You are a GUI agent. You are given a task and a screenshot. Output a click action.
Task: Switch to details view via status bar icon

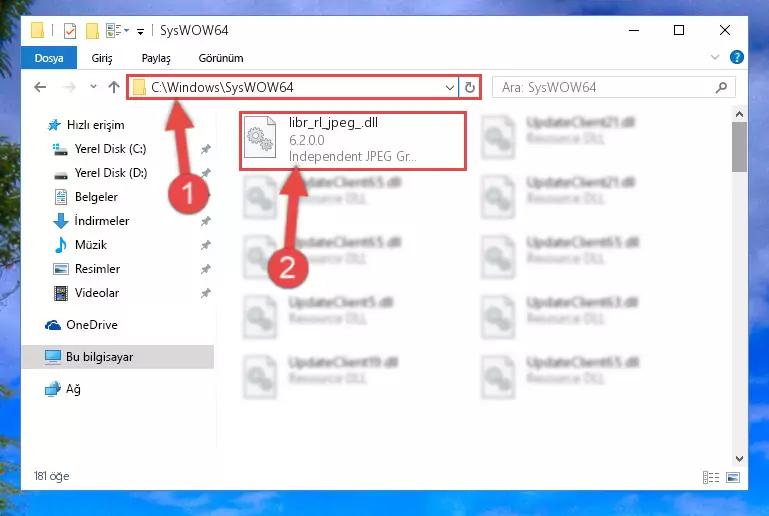[711, 477]
